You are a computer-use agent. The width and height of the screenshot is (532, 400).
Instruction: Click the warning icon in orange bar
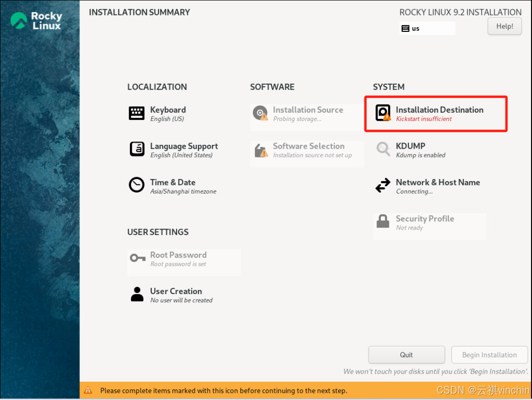coord(88,390)
